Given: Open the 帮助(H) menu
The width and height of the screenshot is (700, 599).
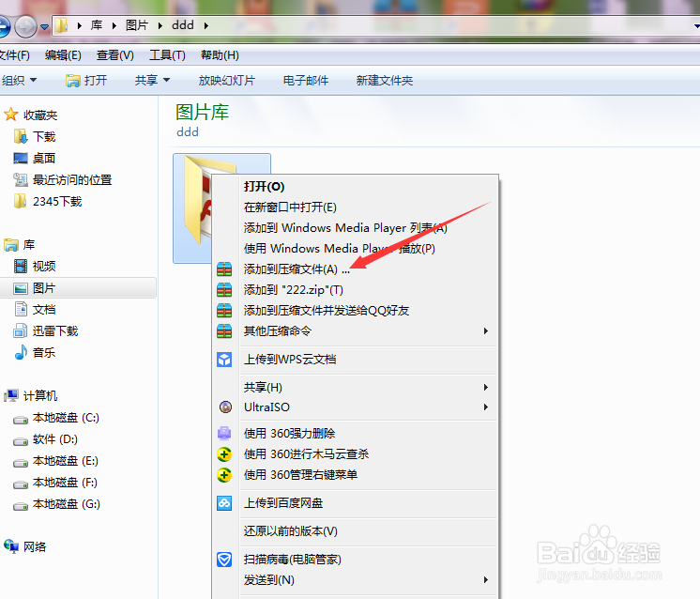Looking at the screenshot, I should coord(220,55).
